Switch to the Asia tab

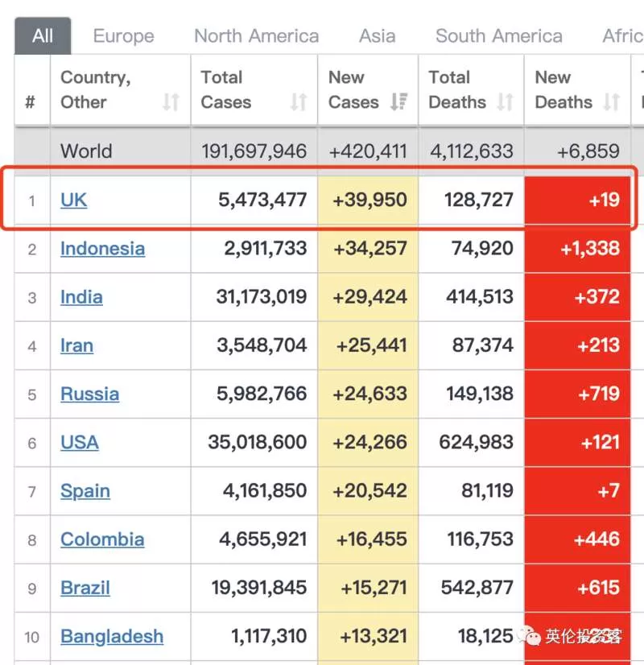click(x=378, y=36)
